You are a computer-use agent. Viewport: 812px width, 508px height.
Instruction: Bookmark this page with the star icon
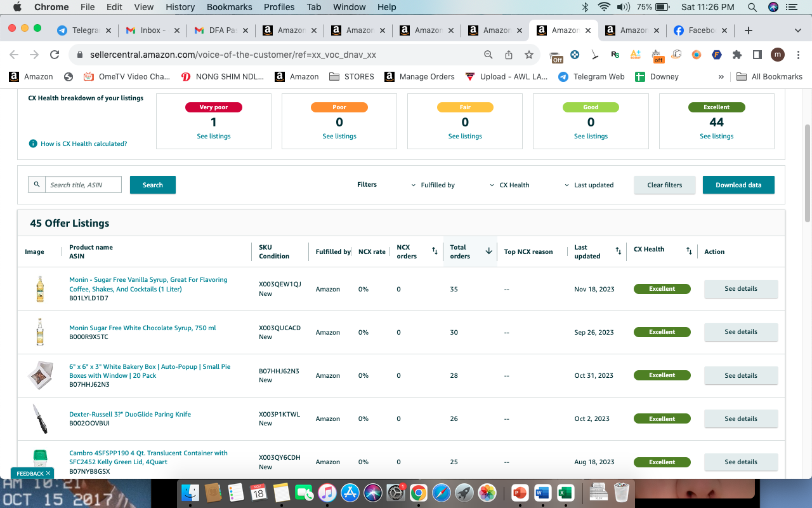pos(528,55)
